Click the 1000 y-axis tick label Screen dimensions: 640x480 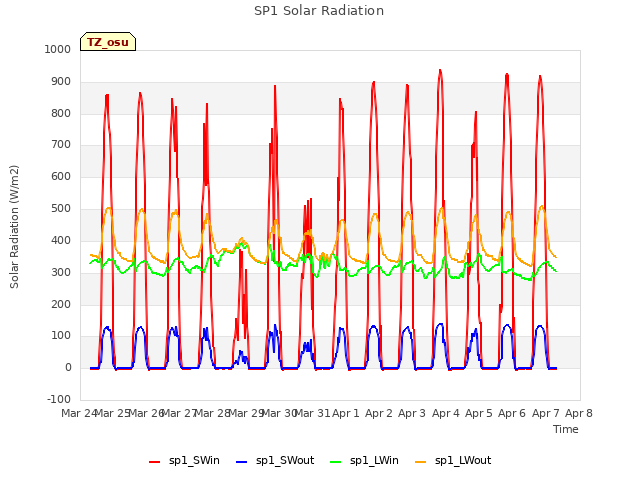[58, 49]
